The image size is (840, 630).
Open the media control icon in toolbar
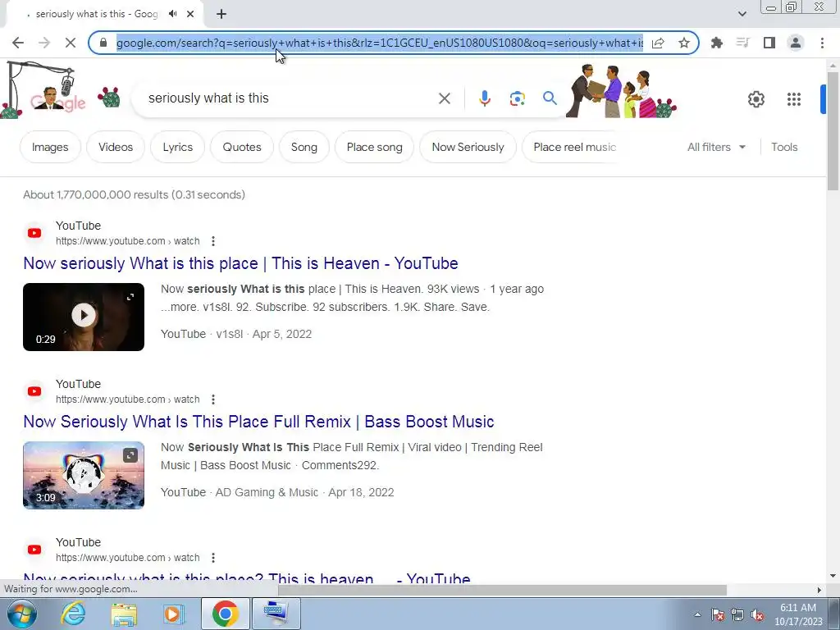point(742,43)
